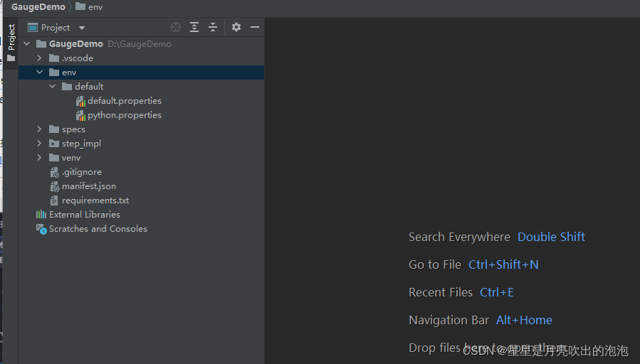This screenshot has height=364, width=640.
Task: Click the Ctrl+E shortcut hint
Action: [x=497, y=292]
